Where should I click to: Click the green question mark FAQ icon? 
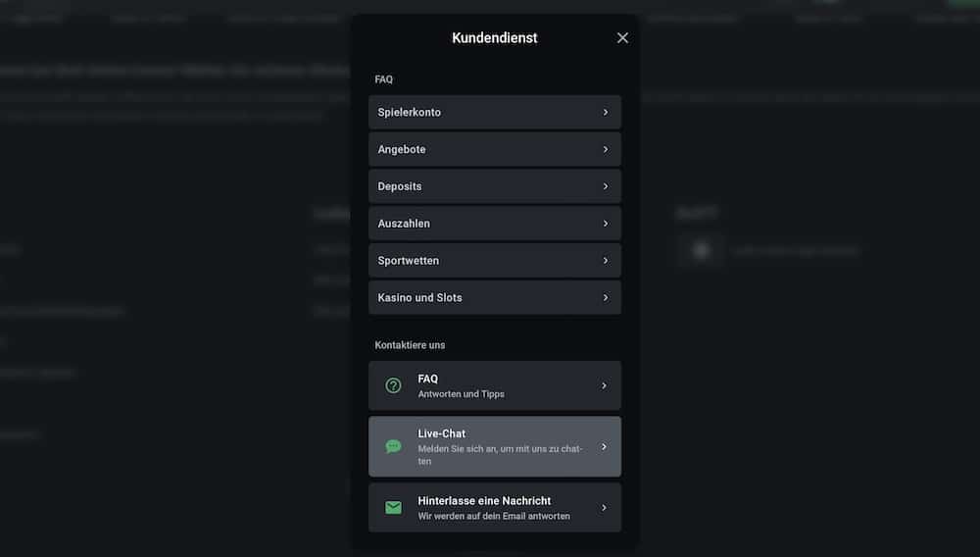click(x=393, y=385)
